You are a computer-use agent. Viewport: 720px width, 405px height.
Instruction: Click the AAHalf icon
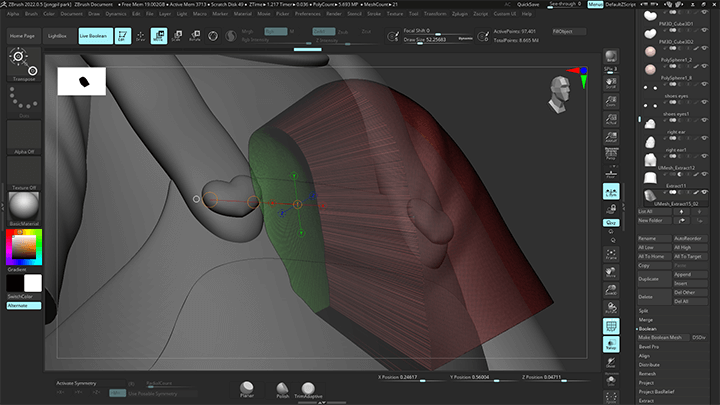coord(611,136)
